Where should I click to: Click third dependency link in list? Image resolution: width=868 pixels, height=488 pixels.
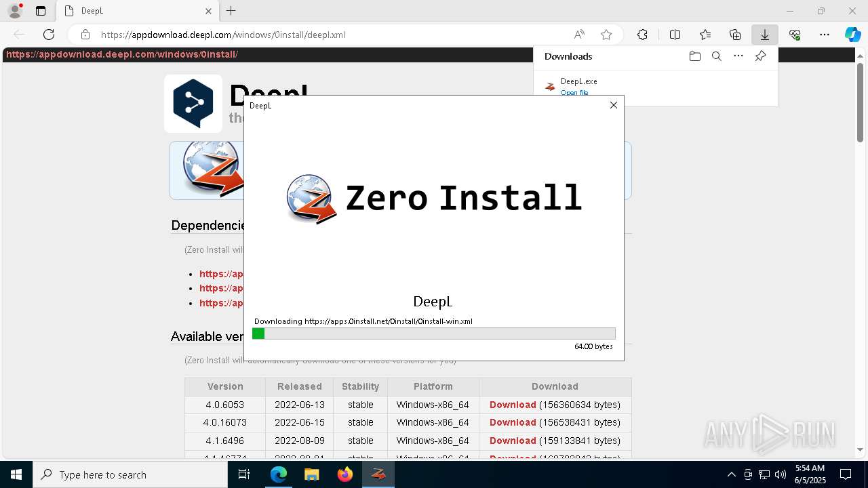[x=221, y=303]
